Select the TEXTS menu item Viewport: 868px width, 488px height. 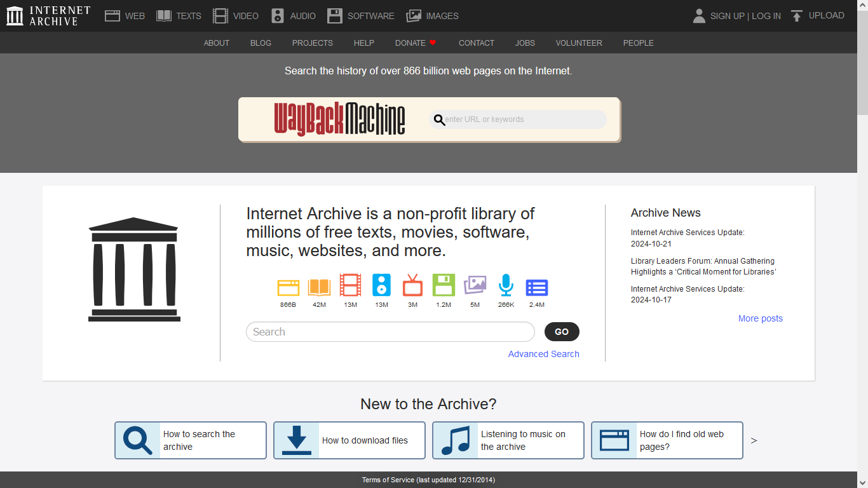click(x=189, y=16)
